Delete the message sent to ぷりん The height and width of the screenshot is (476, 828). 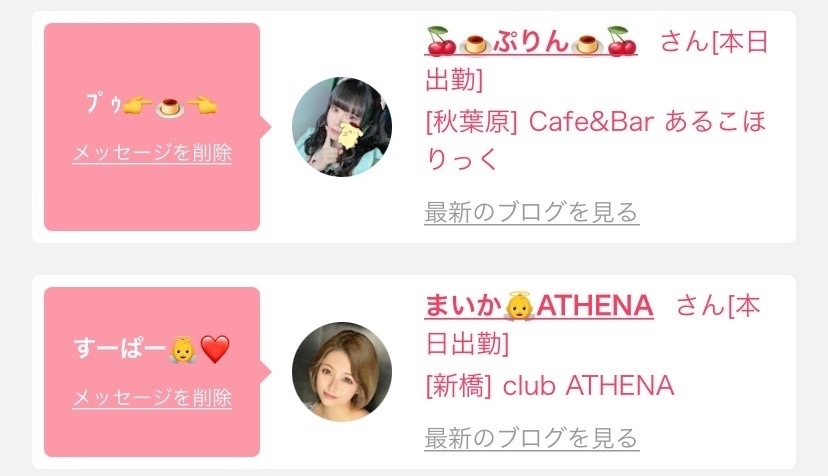point(152,153)
